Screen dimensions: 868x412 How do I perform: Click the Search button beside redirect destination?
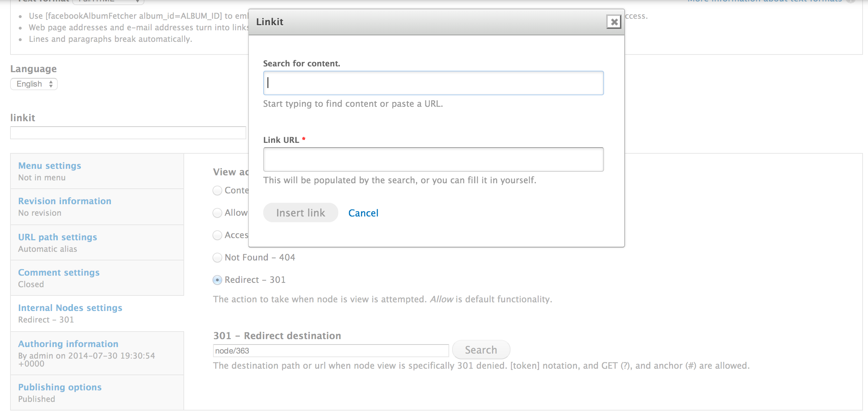tap(481, 350)
